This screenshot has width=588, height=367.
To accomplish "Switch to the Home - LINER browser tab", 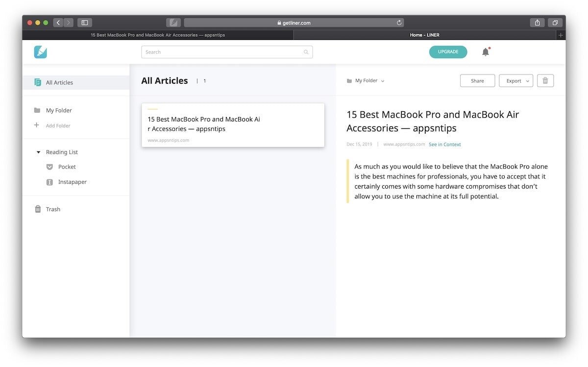I will pos(424,35).
